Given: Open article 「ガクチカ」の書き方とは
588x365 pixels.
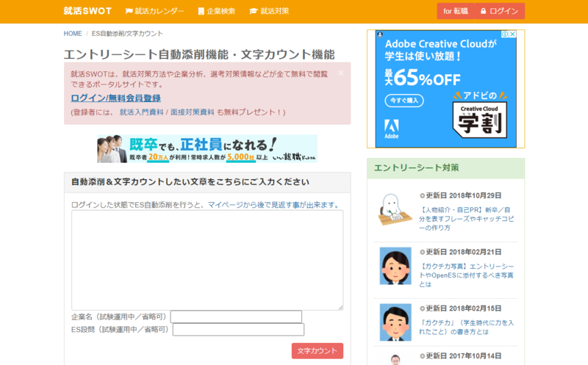Looking at the screenshot, I should [467, 327].
